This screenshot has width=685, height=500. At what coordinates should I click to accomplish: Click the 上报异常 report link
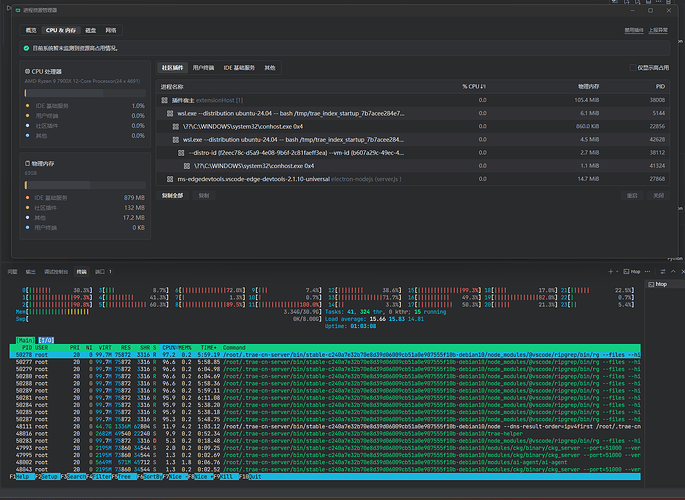pos(658,30)
